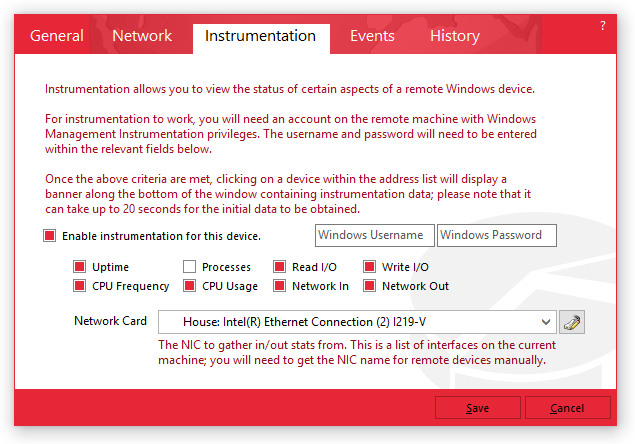Viewport: 635px width, 444px height.
Task: Click the Save button
Action: [477, 408]
